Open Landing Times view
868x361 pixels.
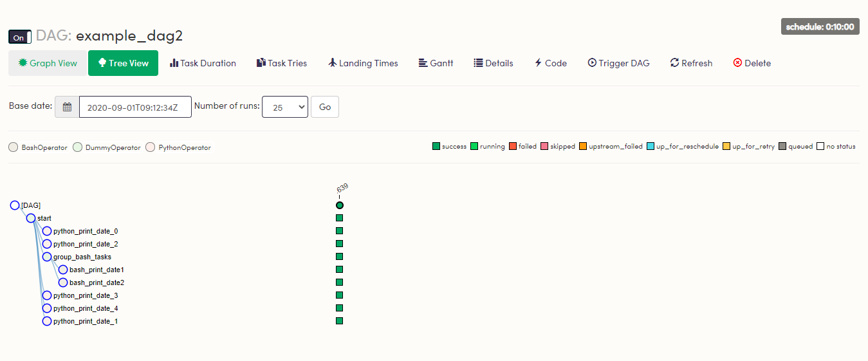tap(363, 63)
